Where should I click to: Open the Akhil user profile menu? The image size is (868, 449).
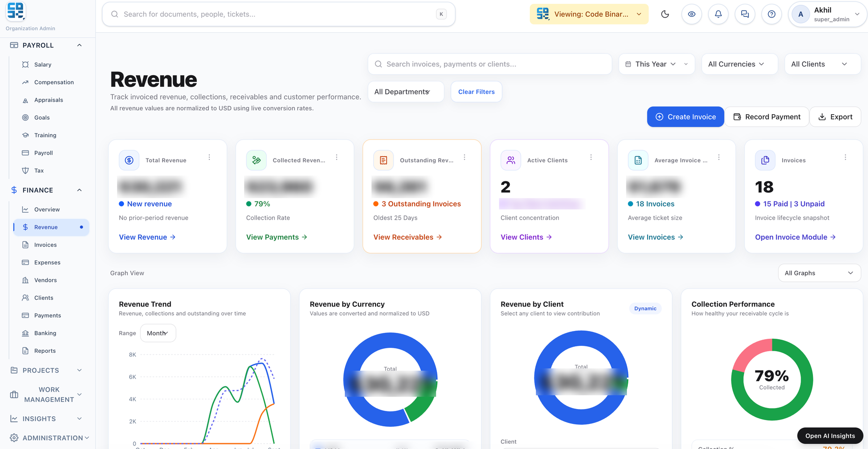[x=827, y=14]
